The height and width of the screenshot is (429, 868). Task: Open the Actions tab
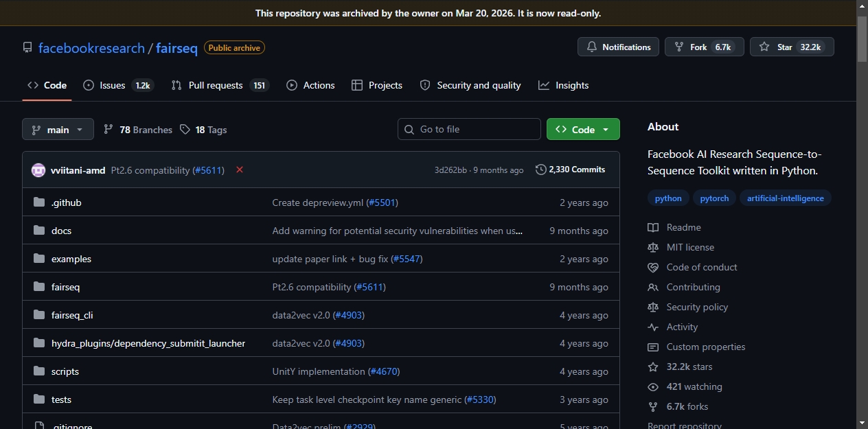(310, 85)
